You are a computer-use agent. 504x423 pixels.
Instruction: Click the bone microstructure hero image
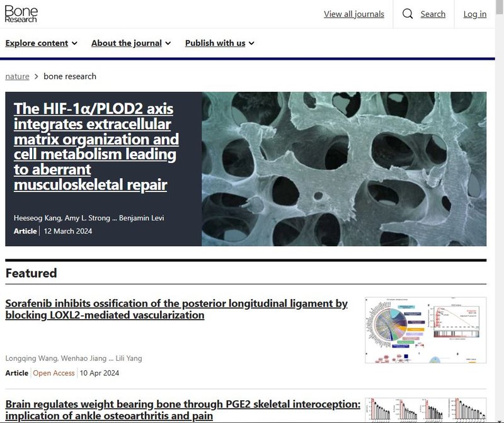344,169
